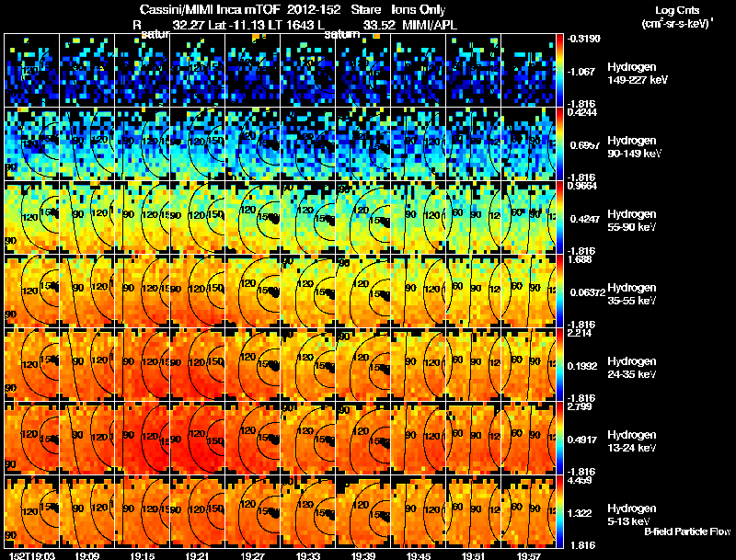Click the '2.799' color scale value

coord(580,406)
